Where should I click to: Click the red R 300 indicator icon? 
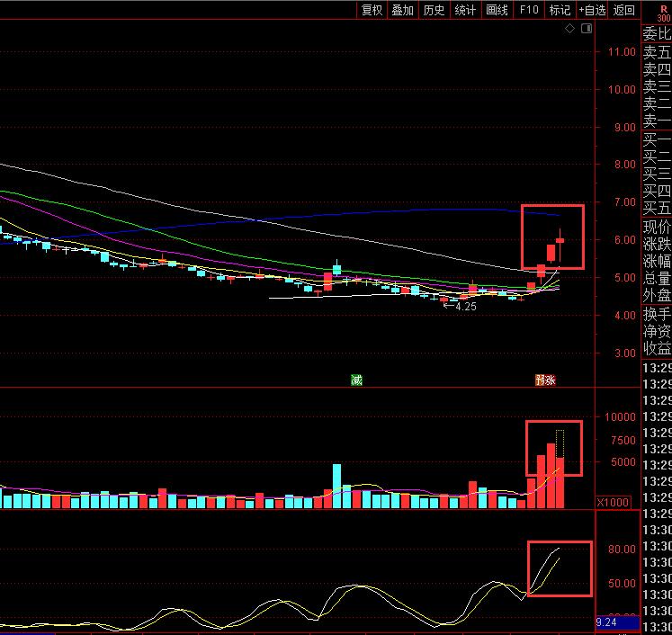[664, 9]
